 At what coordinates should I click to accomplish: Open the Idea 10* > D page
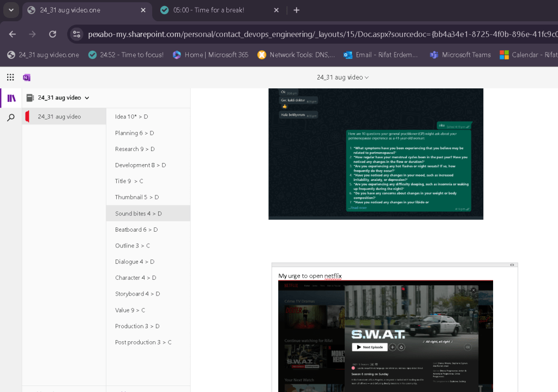[148, 116]
